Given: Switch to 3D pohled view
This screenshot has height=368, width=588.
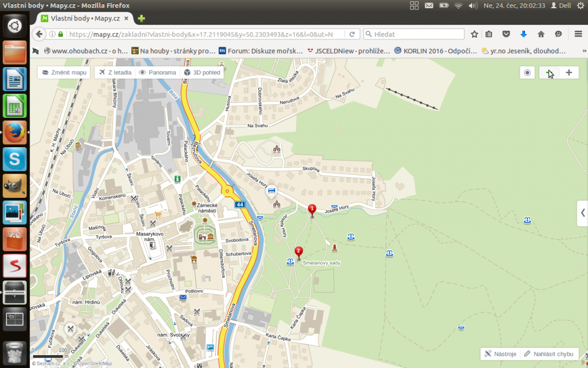Looking at the screenshot, I should (x=202, y=72).
